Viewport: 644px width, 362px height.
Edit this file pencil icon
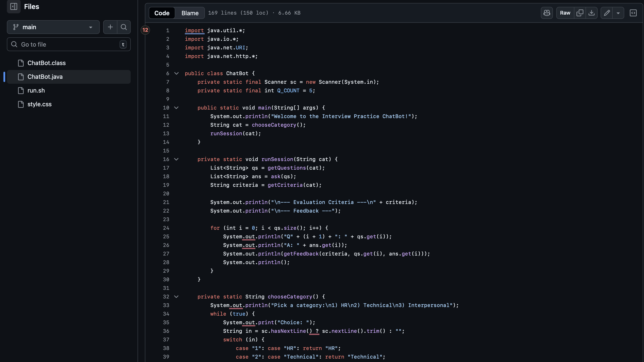(607, 13)
